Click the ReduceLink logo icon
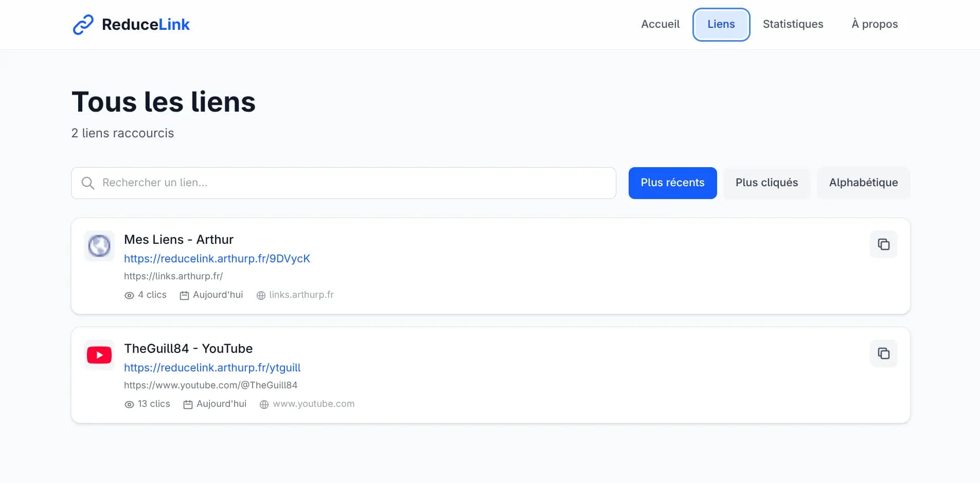The width and height of the screenshot is (980, 483). pos(83,24)
